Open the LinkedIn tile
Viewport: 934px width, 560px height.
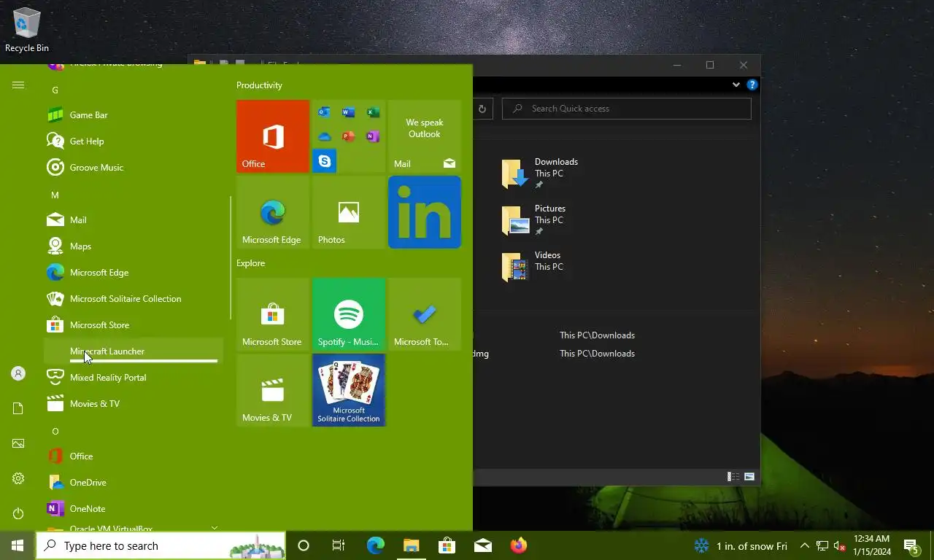(x=425, y=212)
